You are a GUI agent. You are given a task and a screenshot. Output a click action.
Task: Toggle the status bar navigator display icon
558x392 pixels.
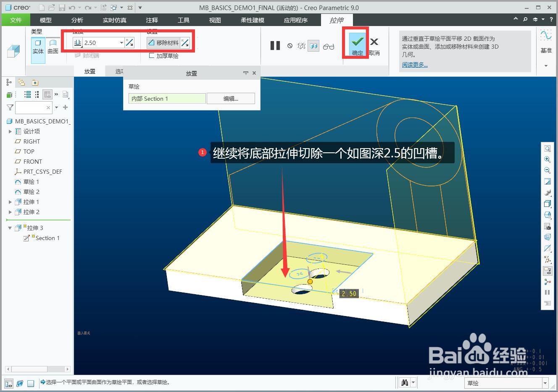[x=9, y=383]
